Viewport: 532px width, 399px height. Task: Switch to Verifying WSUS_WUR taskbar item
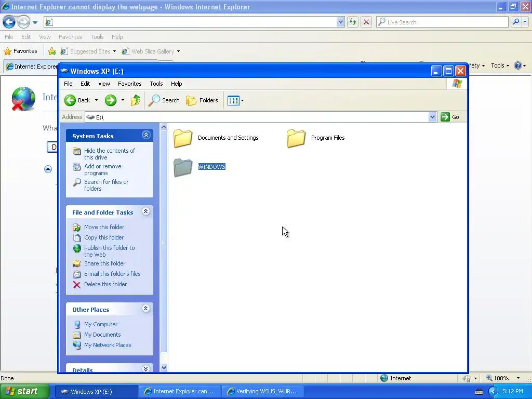click(x=262, y=391)
